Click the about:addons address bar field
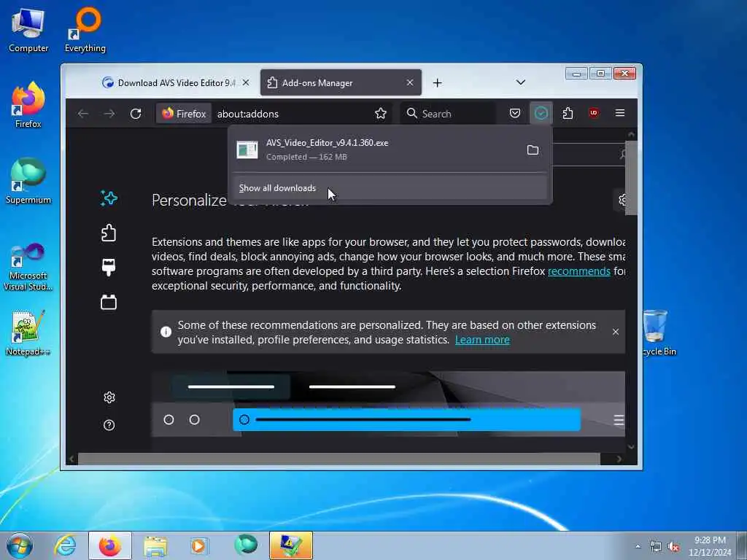Screen dimensions: 747x560 (293, 113)
